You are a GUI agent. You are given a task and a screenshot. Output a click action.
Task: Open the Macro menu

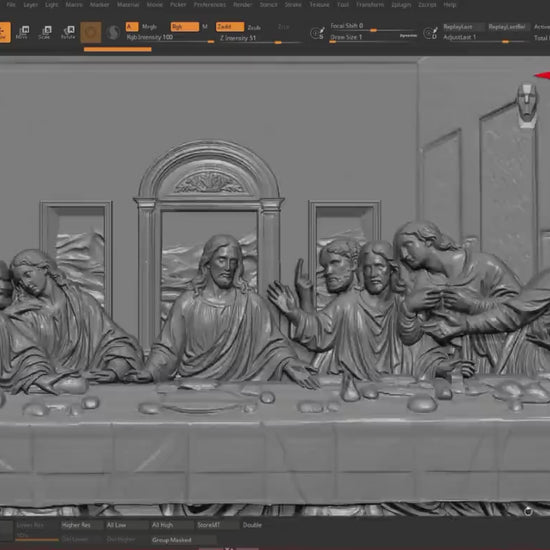click(x=74, y=5)
